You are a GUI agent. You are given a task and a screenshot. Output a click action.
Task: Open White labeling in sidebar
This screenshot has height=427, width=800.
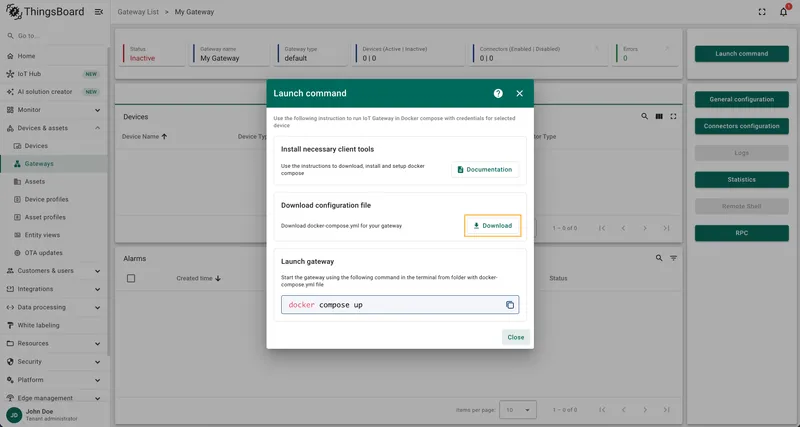tap(54, 325)
